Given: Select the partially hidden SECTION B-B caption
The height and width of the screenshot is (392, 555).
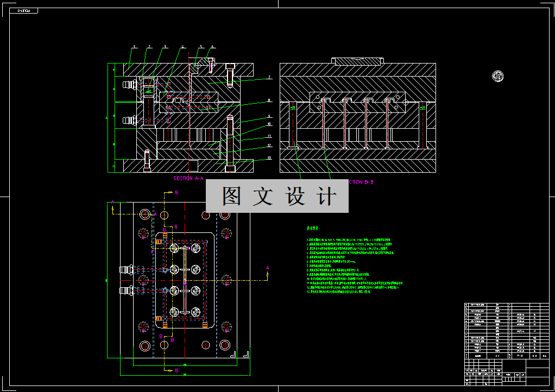Looking at the screenshot, I should (361, 182).
